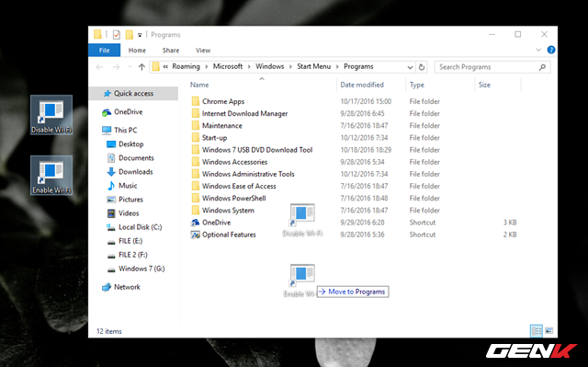Select the Windows Accessories folder
This screenshot has height=367, width=588.
[x=234, y=162]
